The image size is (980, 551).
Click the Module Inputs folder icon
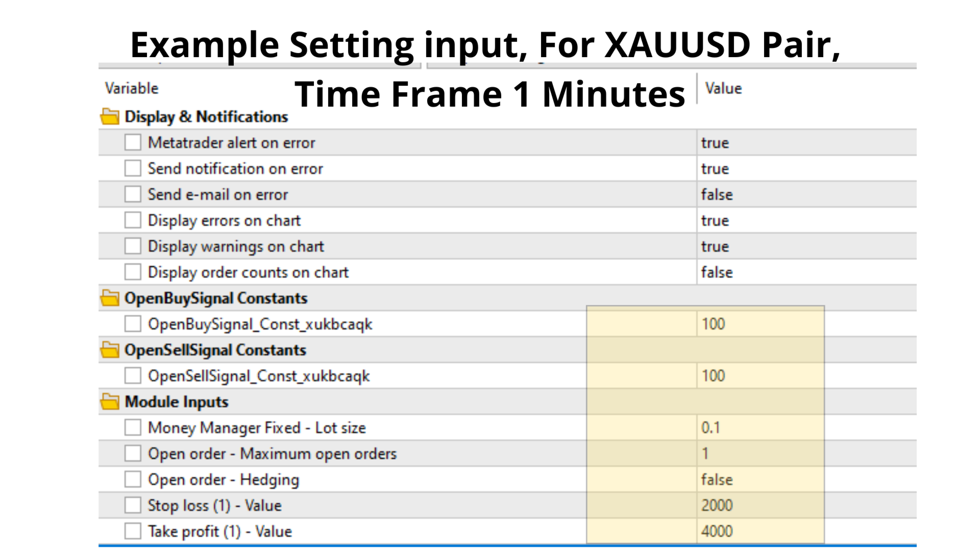pos(110,402)
